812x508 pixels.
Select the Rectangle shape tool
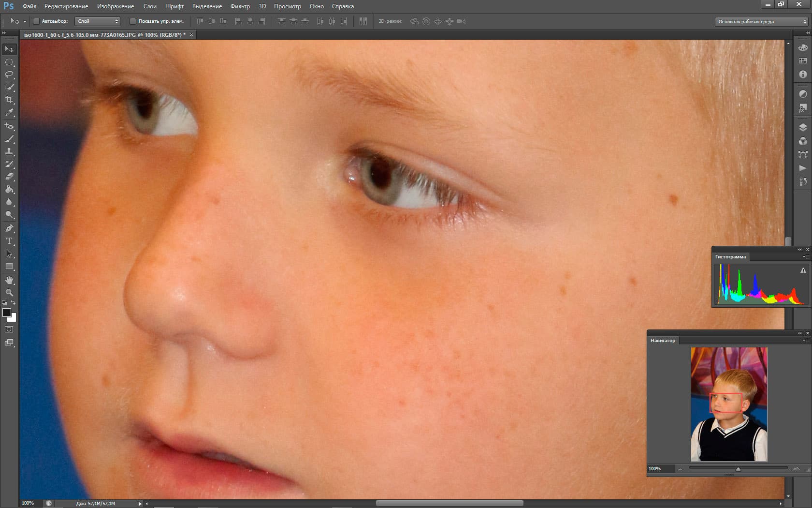pyautogui.click(x=9, y=266)
